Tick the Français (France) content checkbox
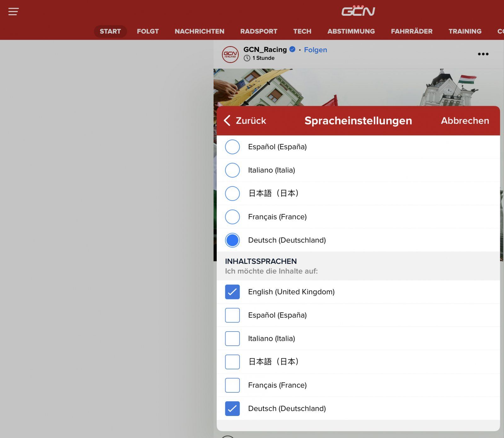Screen dimensions: 504x438 (232, 385)
